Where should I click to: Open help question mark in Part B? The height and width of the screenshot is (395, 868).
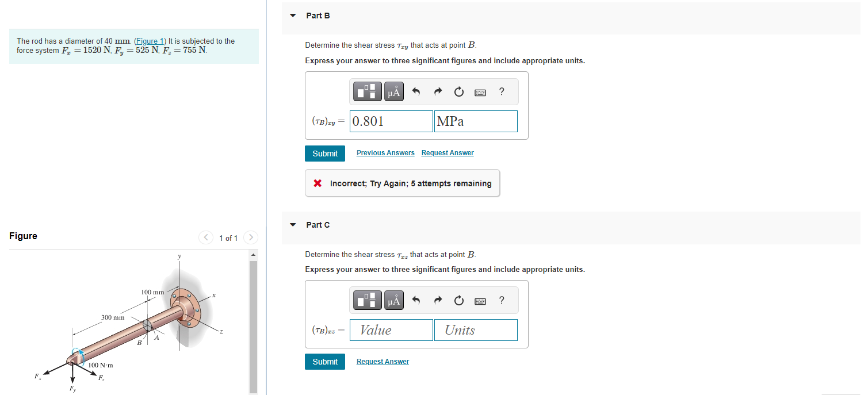click(502, 91)
